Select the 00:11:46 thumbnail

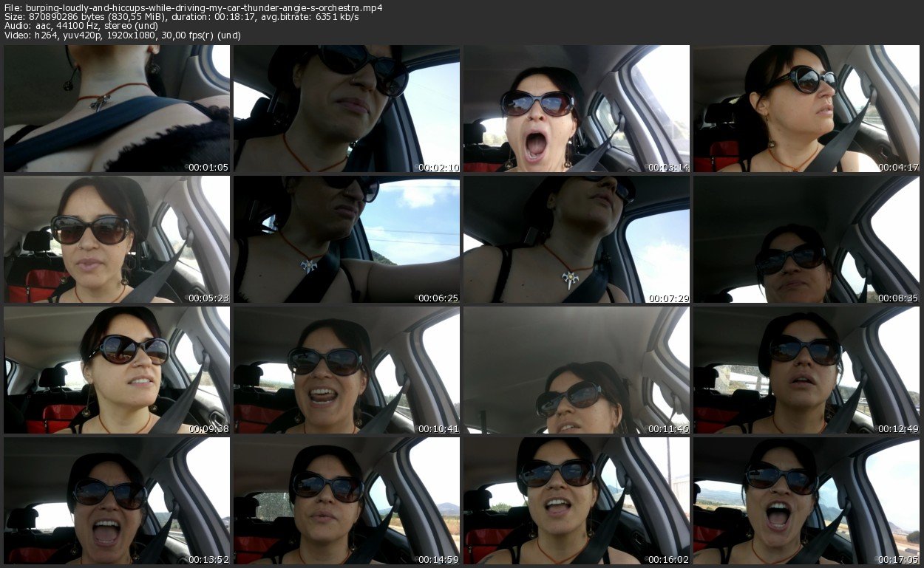pyautogui.click(x=577, y=370)
